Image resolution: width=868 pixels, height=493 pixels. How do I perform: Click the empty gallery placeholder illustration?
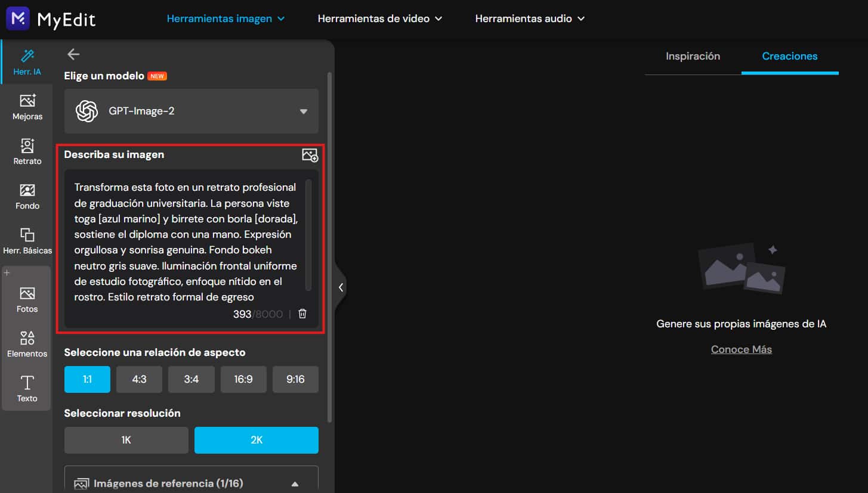pyautogui.click(x=742, y=268)
